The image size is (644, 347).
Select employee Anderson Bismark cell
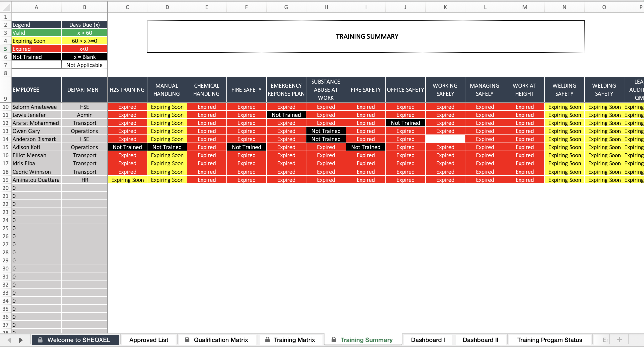pos(36,139)
